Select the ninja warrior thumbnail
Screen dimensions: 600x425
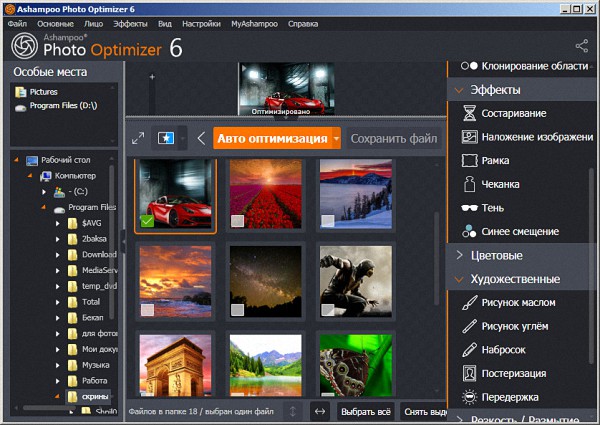(355, 281)
